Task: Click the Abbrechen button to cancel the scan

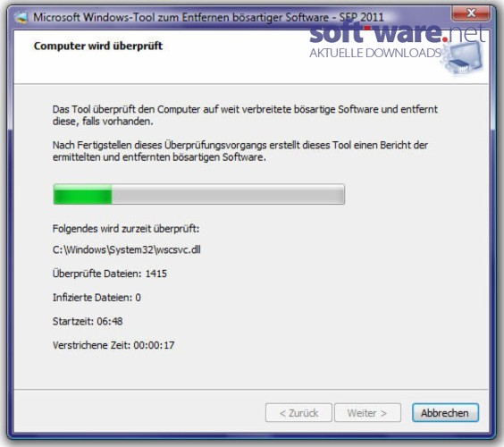Action: (445, 413)
